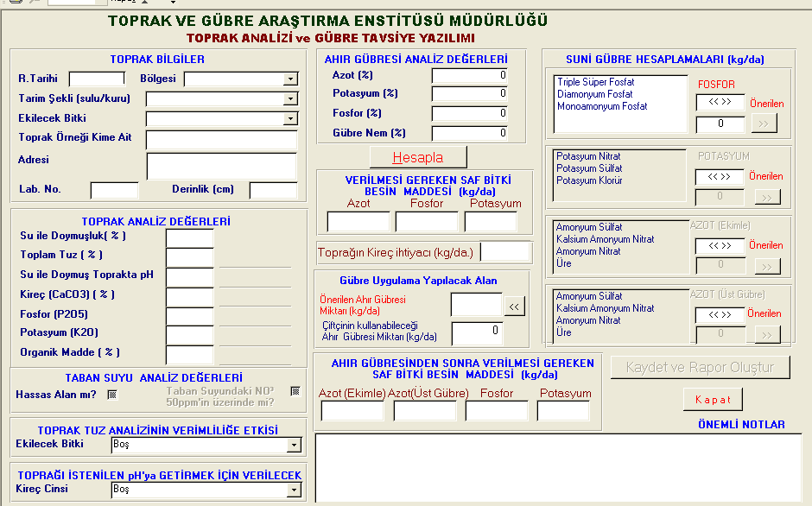Viewport: 812px width, 506px height.
Task: Click the >> button in the FOSFOR section
Action: tap(764, 124)
